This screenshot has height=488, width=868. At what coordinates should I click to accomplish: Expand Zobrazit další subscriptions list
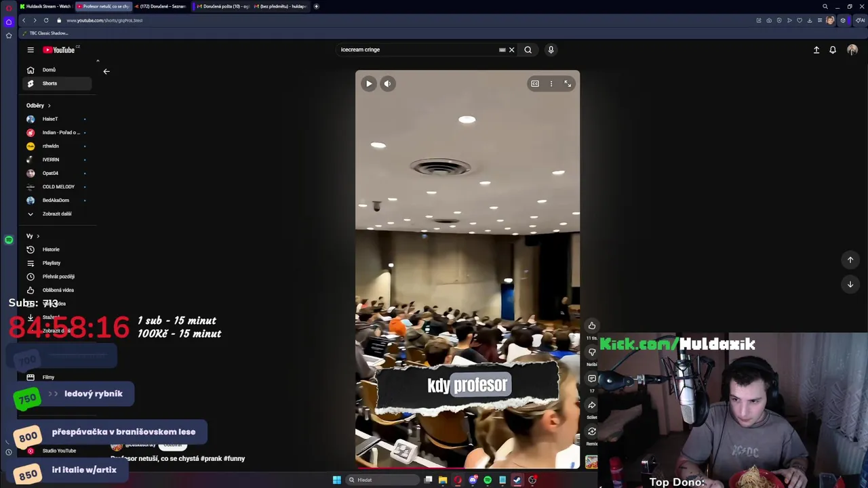(57, 213)
